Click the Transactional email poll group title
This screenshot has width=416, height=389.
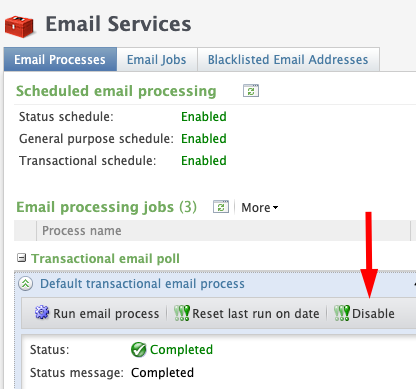pyautogui.click(x=105, y=258)
